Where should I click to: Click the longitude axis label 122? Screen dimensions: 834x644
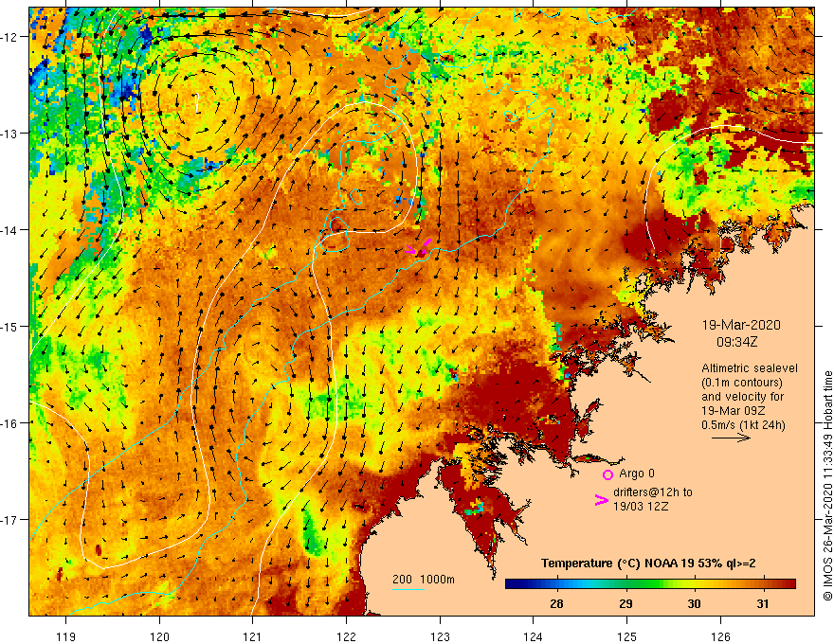pos(346,636)
